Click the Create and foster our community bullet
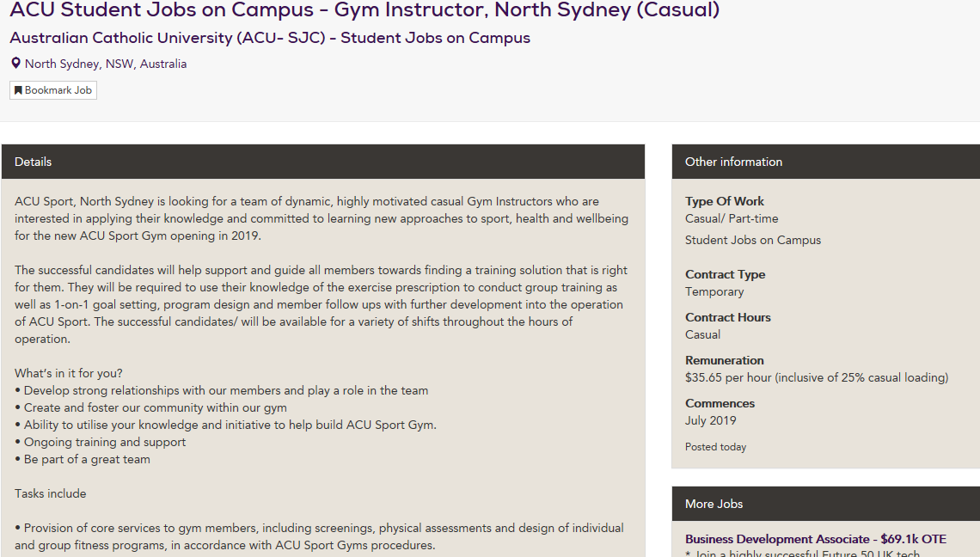 pyautogui.click(x=150, y=407)
